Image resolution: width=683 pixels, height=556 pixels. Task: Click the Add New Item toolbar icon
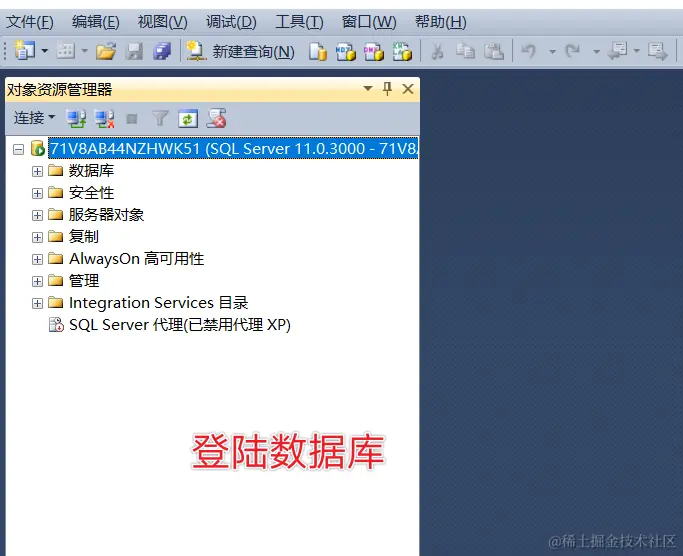(66, 51)
